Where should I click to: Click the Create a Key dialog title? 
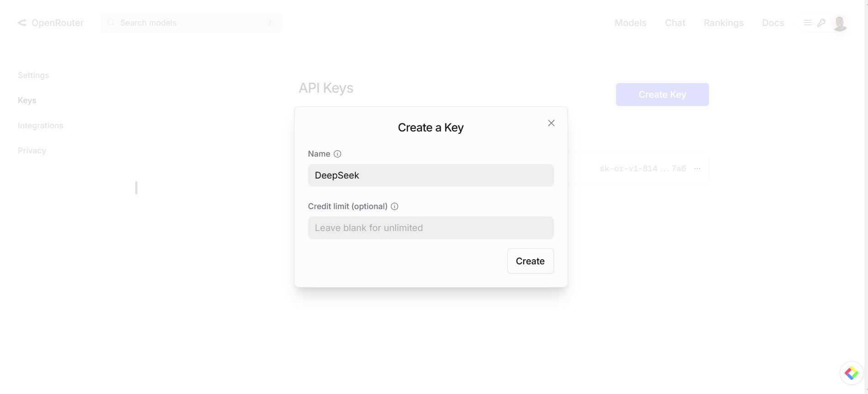click(431, 127)
